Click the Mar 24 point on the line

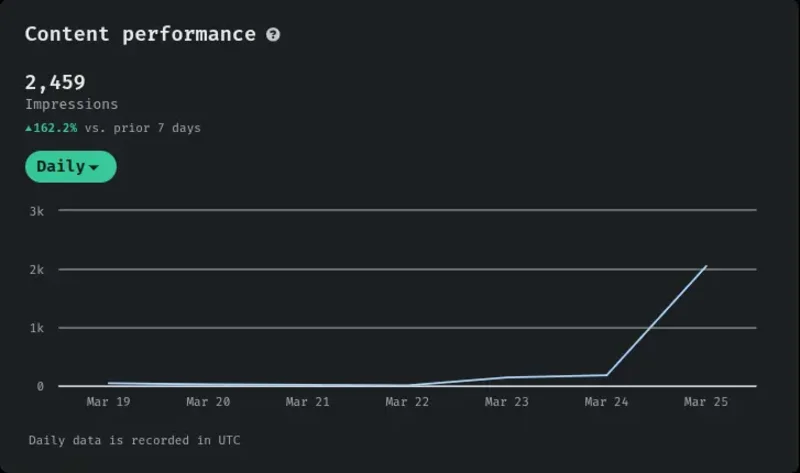(606, 375)
